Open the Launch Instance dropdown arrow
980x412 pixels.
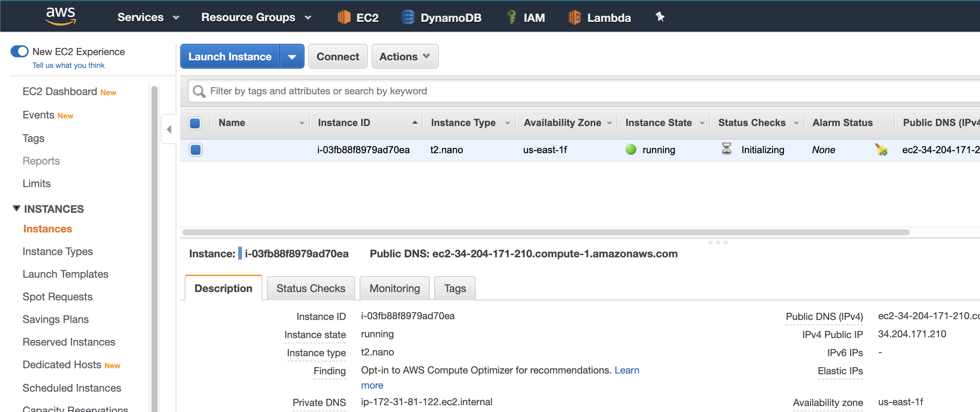click(x=292, y=57)
